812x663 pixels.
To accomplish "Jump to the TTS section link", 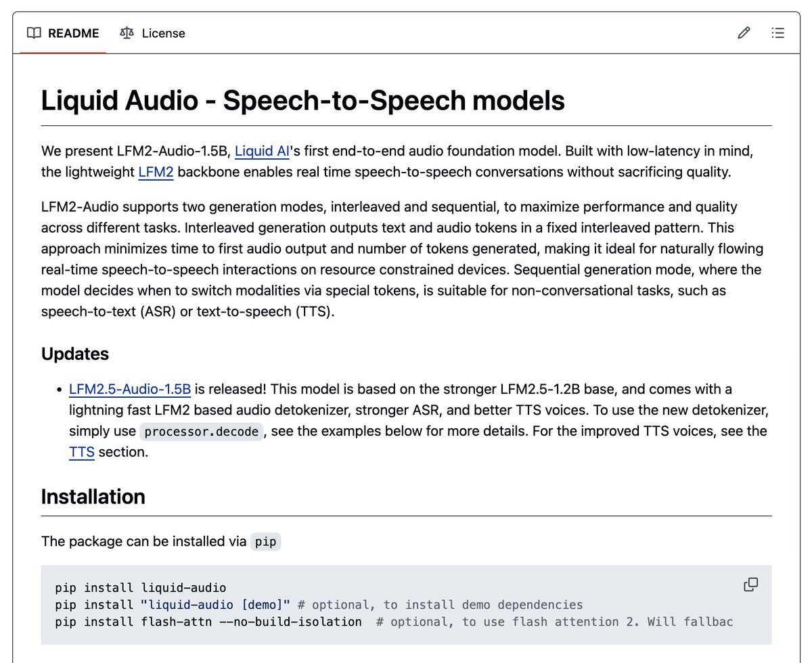I will coord(82,452).
